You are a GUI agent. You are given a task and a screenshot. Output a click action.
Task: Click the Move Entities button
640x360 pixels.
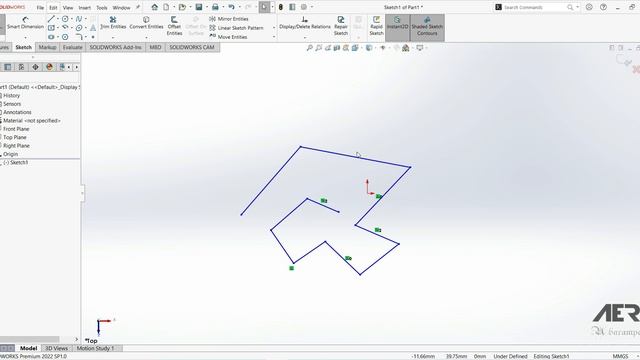pyautogui.click(x=228, y=37)
